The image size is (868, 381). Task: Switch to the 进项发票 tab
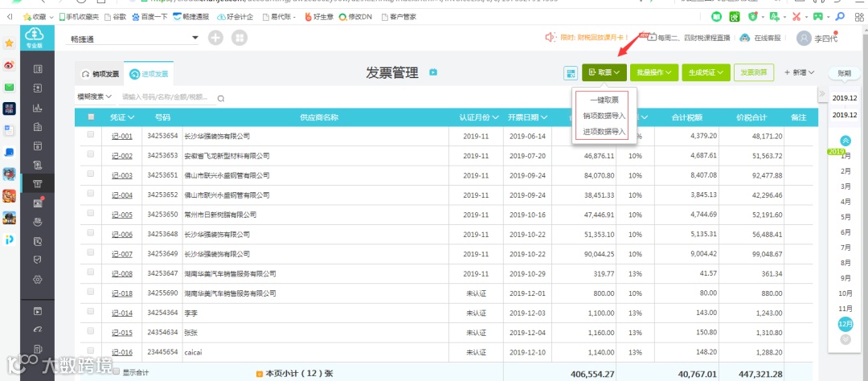tap(149, 74)
